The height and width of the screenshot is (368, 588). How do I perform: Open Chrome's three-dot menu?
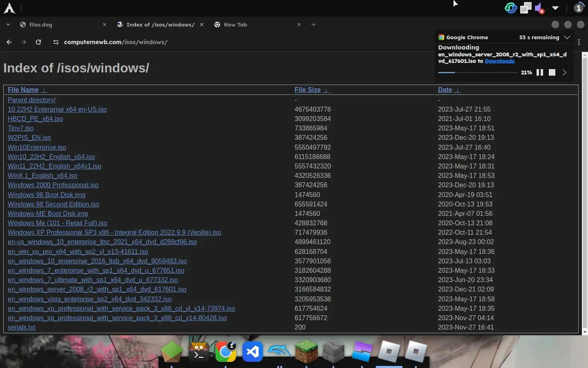pyautogui.click(x=579, y=42)
